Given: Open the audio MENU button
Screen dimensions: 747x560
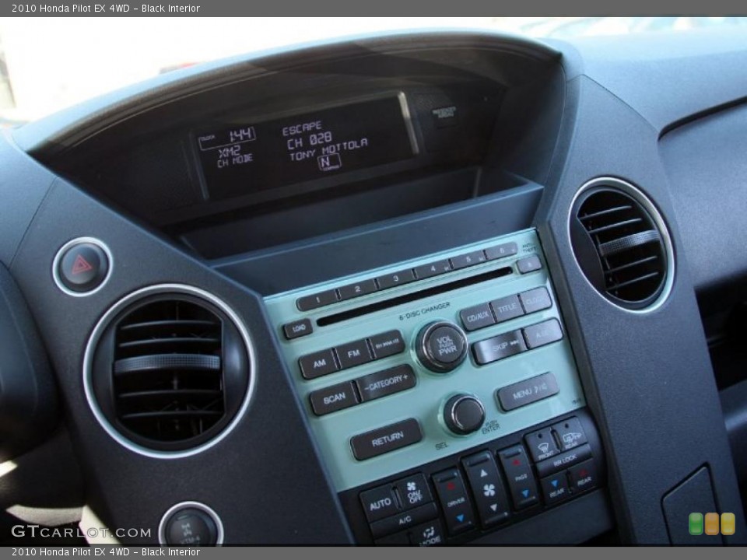Looking at the screenshot, I should tap(528, 392).
